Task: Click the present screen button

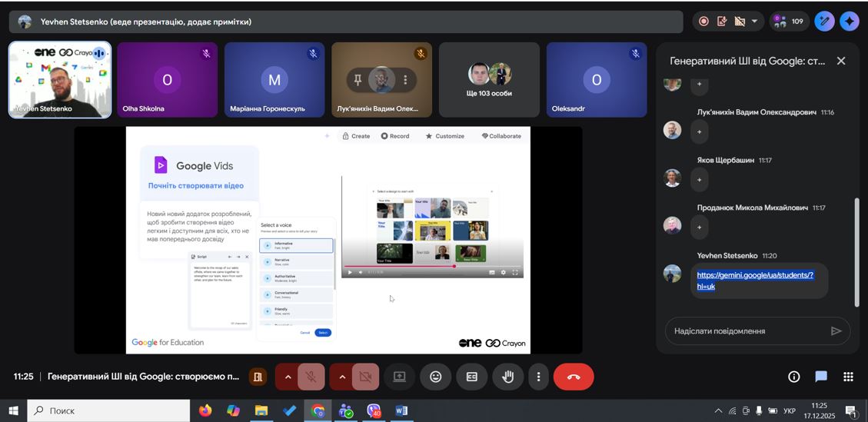Action: tap(399, 377)
